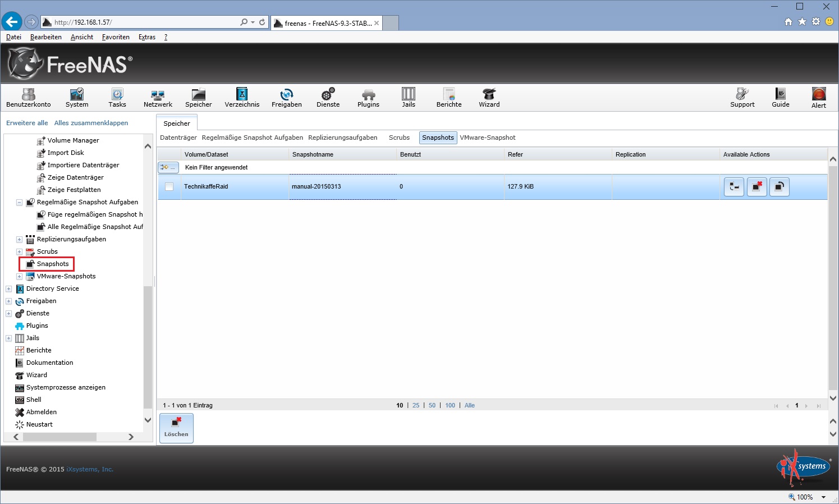
Task: Click the browser back arrow
Action: pyautogui.click(x=11, y=22)
